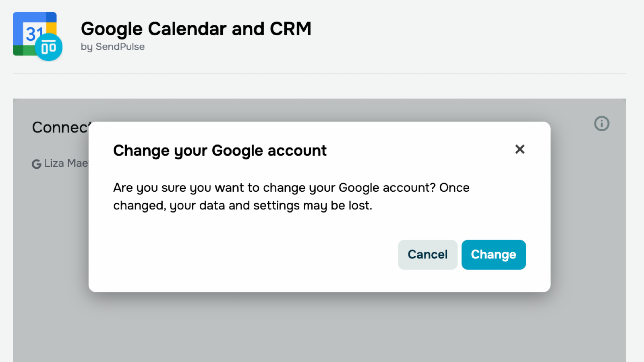The height and width of the screenshot is (362, 644).
Task: Click the dimmed overlay below the dialog
Action: pyautogui.click(x=319, y=326)
